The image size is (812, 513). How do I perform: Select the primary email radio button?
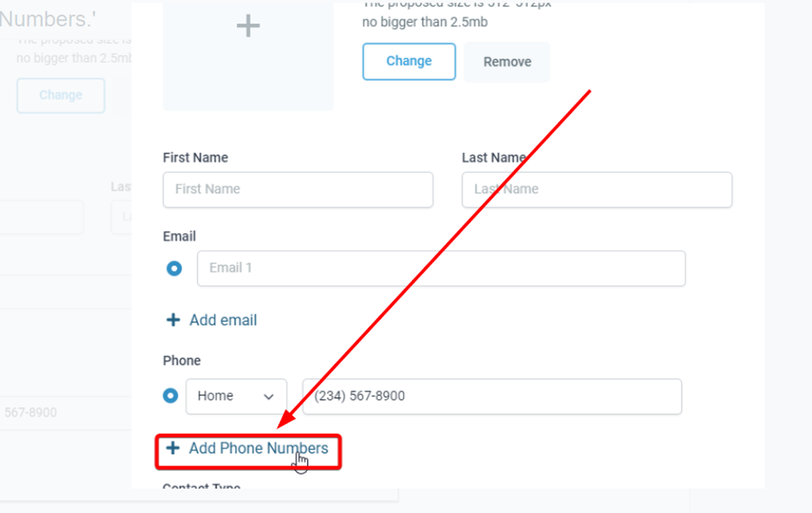coord(174,268)
